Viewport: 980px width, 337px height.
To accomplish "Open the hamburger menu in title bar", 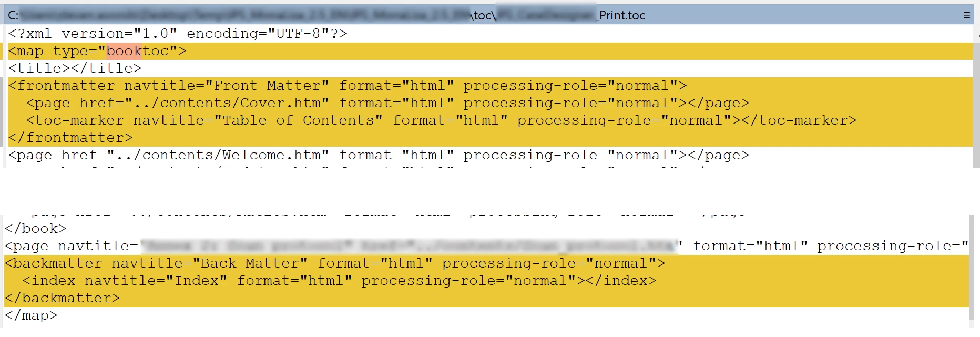I will point(966,15).
